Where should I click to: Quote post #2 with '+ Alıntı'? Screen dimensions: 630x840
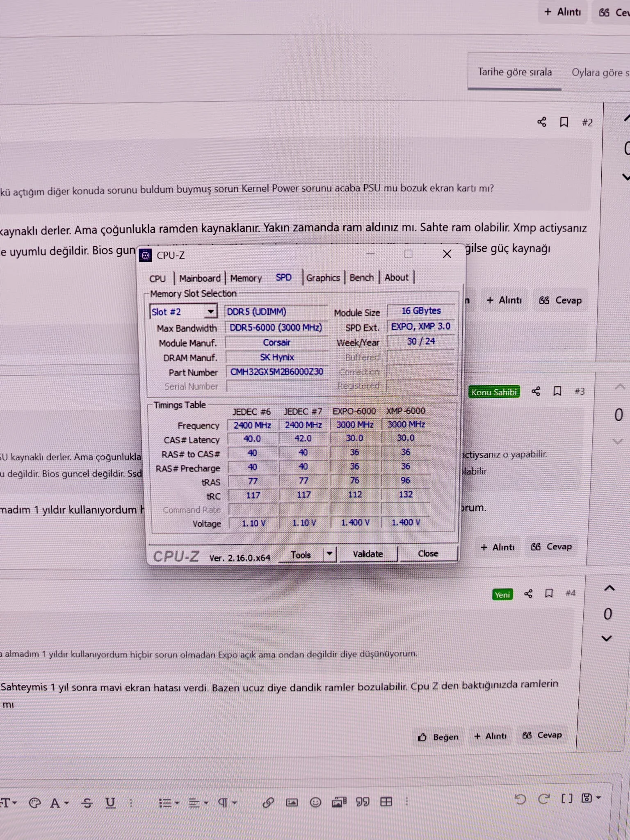coord(504,300)
